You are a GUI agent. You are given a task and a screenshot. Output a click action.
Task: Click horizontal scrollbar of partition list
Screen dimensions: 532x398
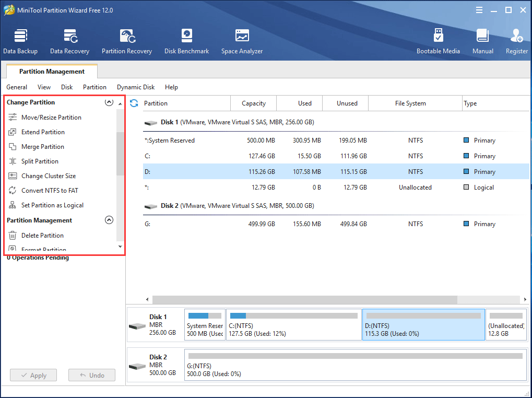coord(305,300)
